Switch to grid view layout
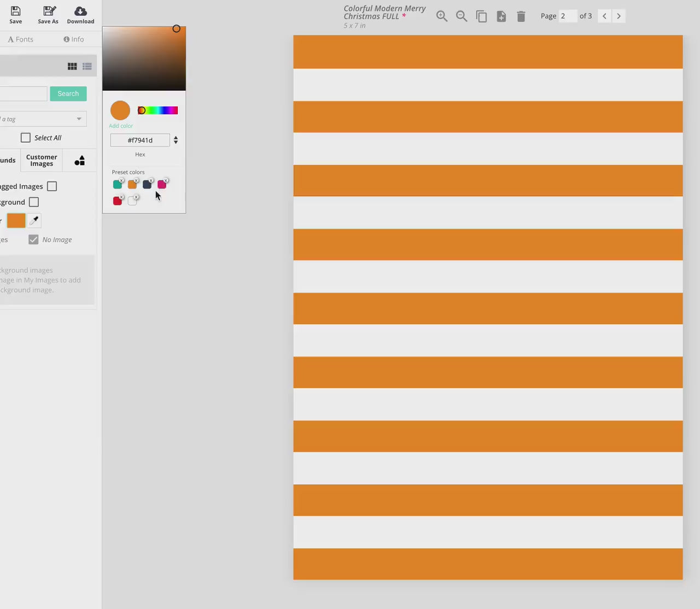Screen dimensions: 700x609 click(72, 66)
